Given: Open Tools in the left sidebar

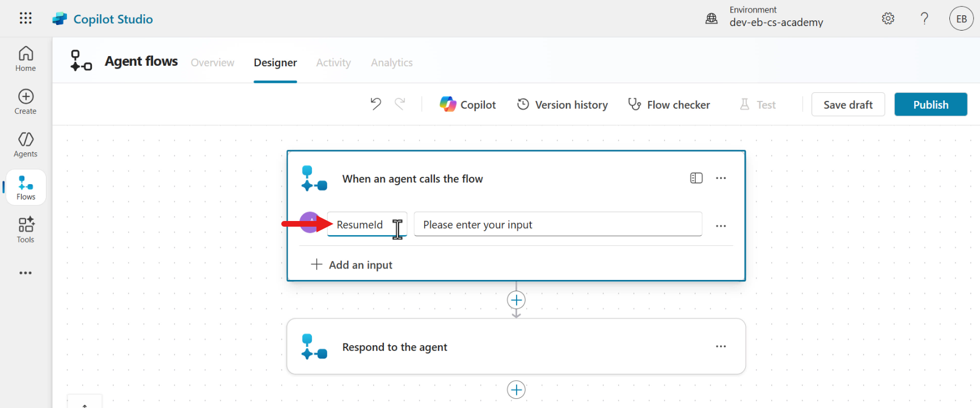Looking at the screenshot, I should (26, 230).
